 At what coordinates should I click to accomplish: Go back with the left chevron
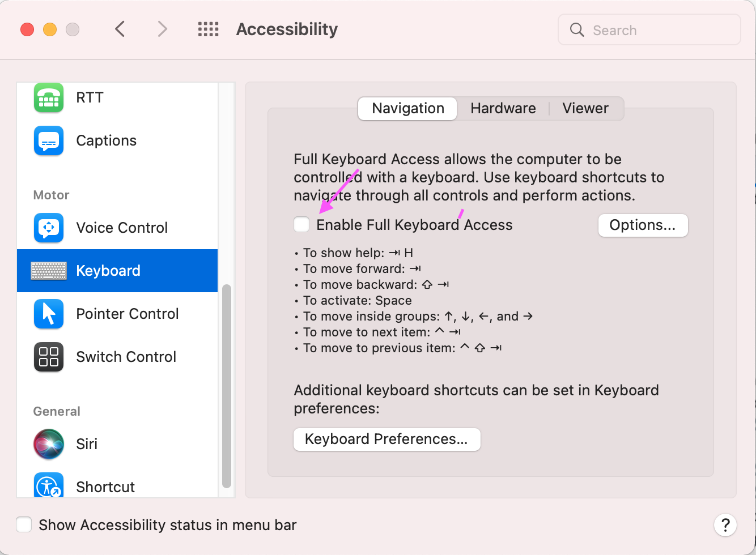tap(120, 29)
